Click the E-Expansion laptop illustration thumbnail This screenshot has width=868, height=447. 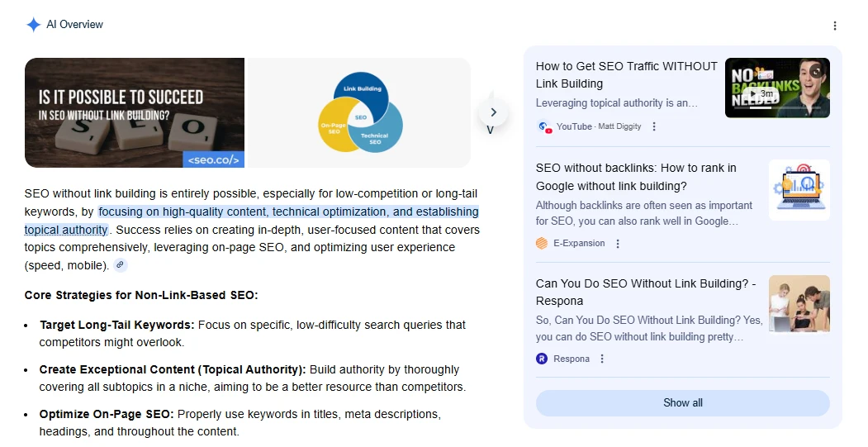pos(799,190)
